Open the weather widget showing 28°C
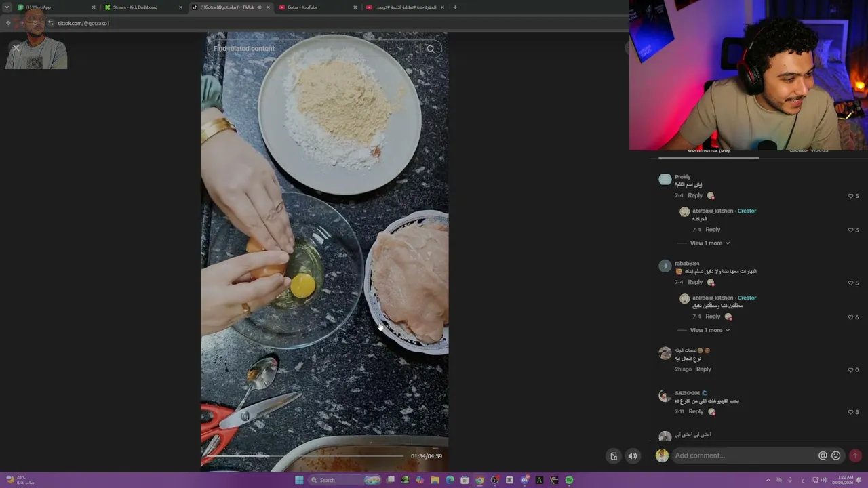868x488 pixels. [x=20, y=480]
